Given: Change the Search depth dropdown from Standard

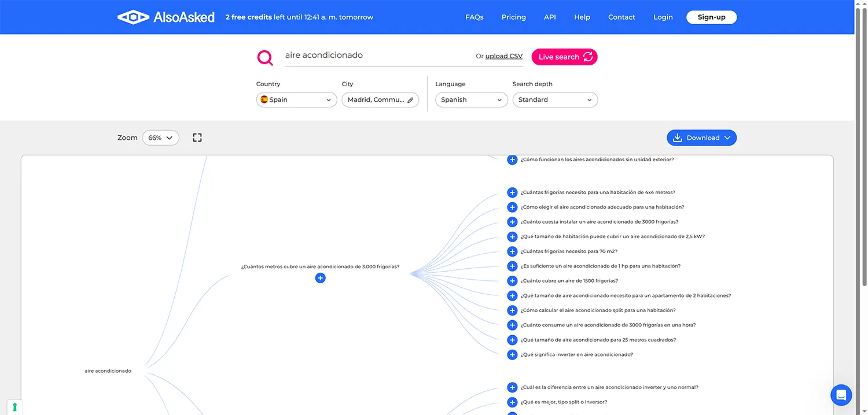Looking at the screenshot, I should [555, 100].
